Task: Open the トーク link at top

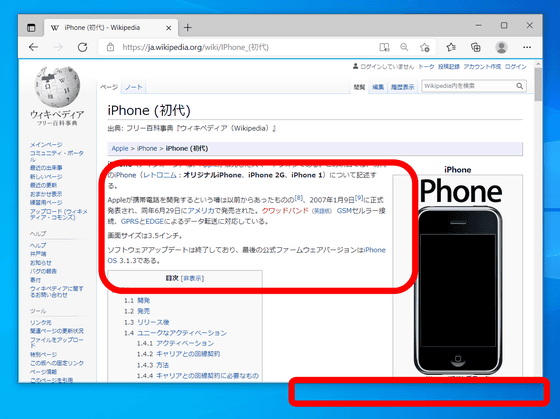Action: [x=426, y=67]
